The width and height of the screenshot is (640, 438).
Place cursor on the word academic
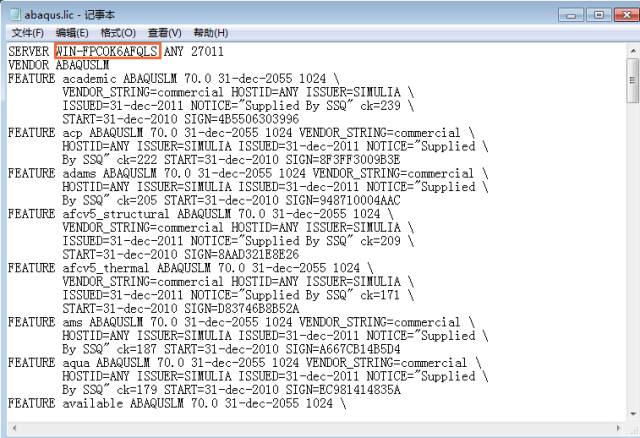click(92, 78)
